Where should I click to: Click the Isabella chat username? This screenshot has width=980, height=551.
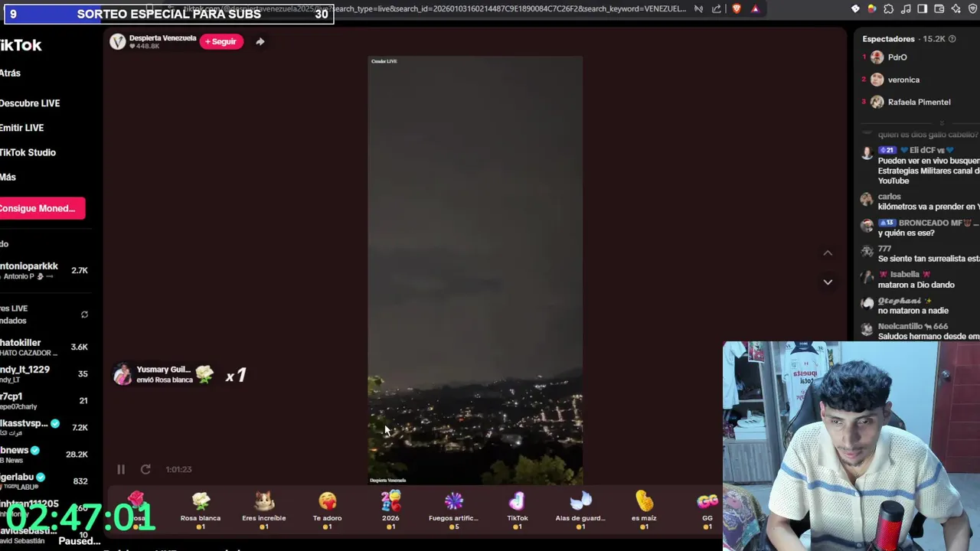[x=904, y=274]
